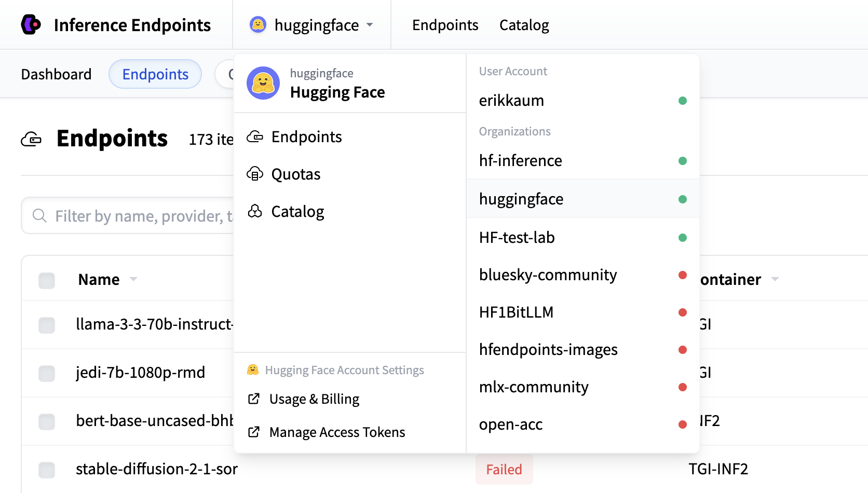Switch to the Dashboard tab
868x493 pixels.
(56, 74)
